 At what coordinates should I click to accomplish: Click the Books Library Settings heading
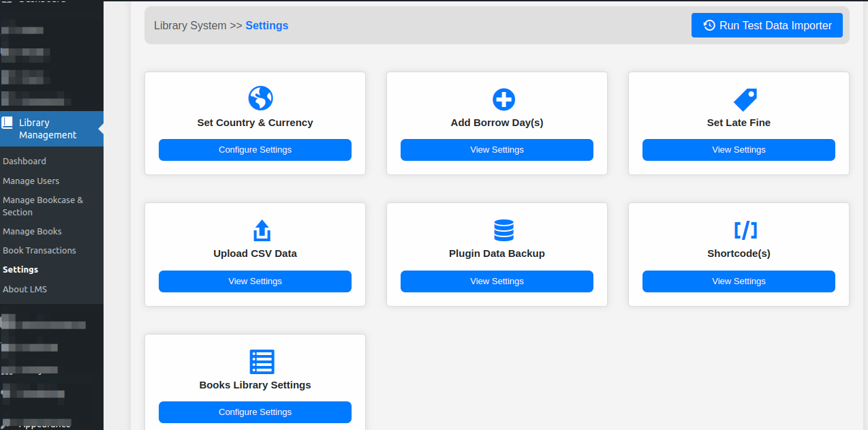[255, 385]
